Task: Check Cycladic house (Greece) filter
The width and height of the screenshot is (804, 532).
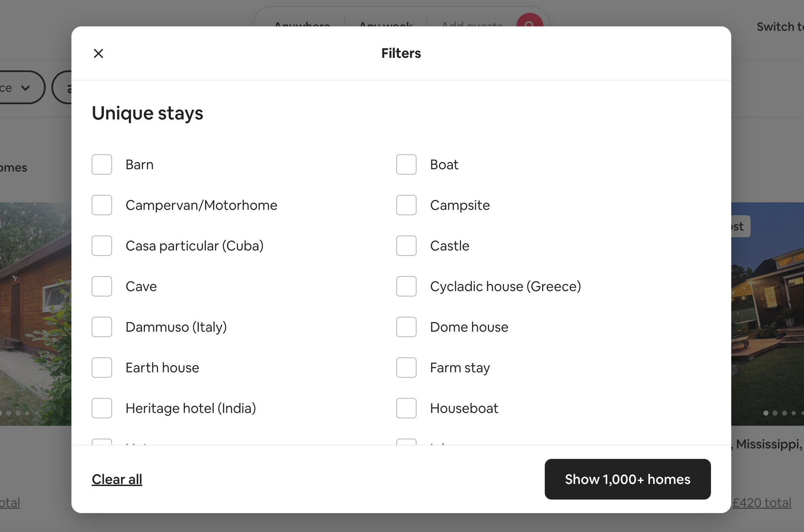Action: click(406, 286)
